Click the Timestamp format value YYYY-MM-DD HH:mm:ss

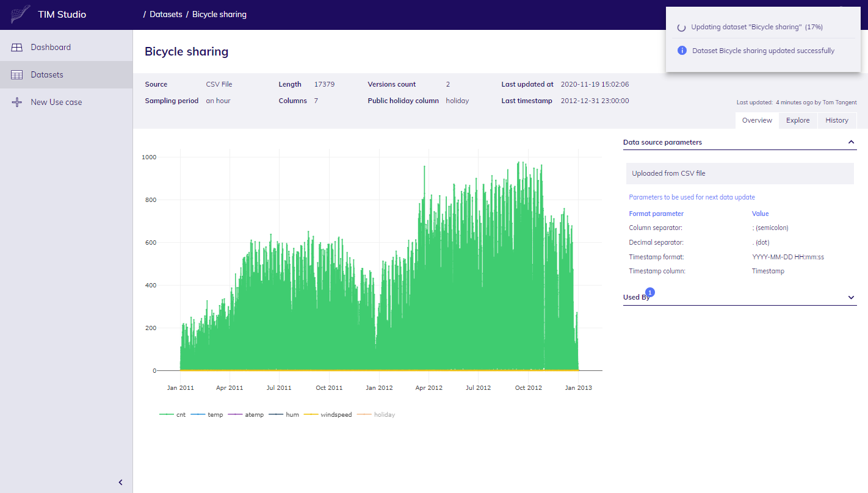[788, 257]
